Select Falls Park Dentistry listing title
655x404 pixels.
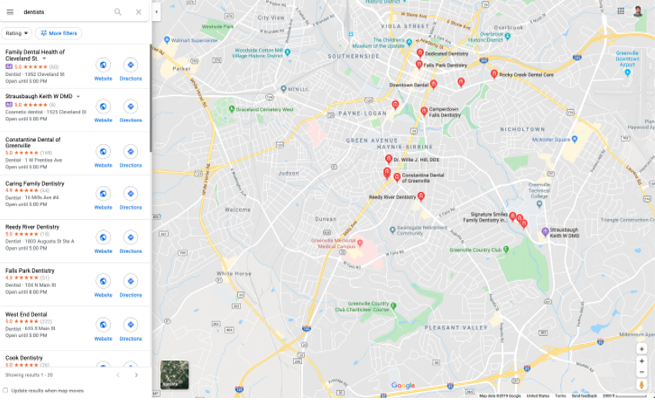click(30, 271)
